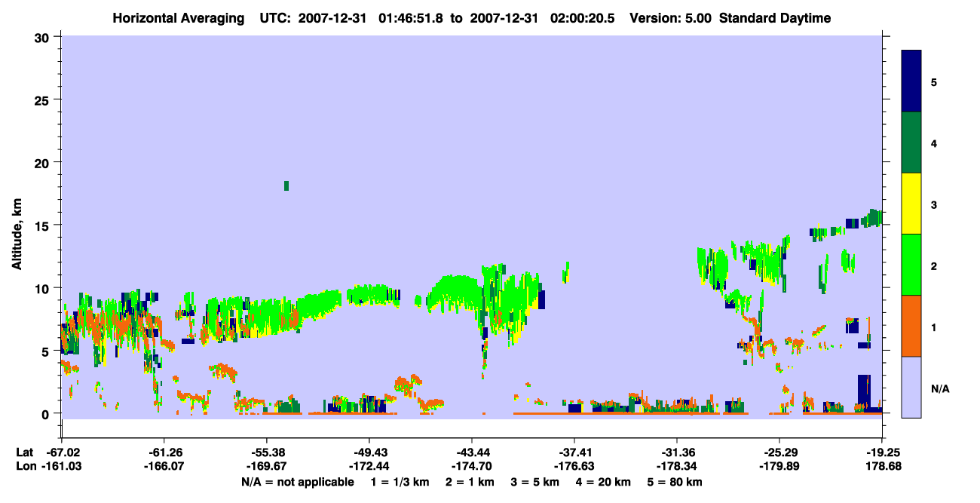Click the dark green color bar segment 4
Viewport: 980px width, 503px height.
[x=911, y=143]
